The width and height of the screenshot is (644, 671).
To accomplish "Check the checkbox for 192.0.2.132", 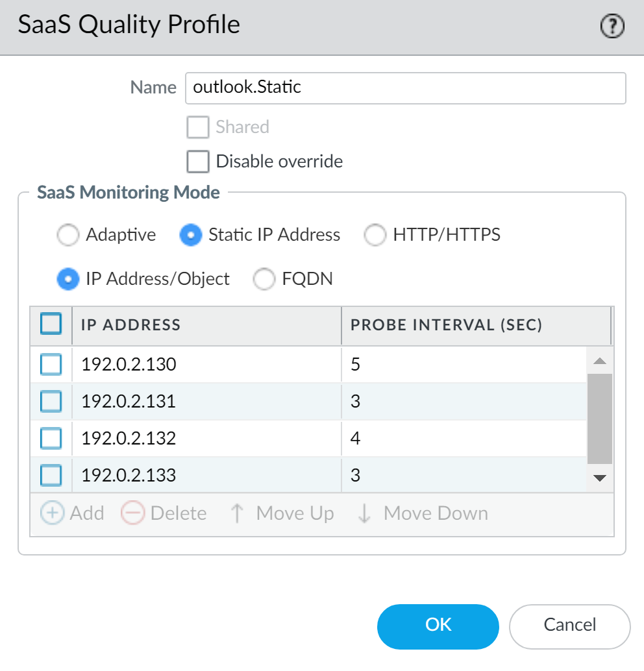I will point(51,438).
